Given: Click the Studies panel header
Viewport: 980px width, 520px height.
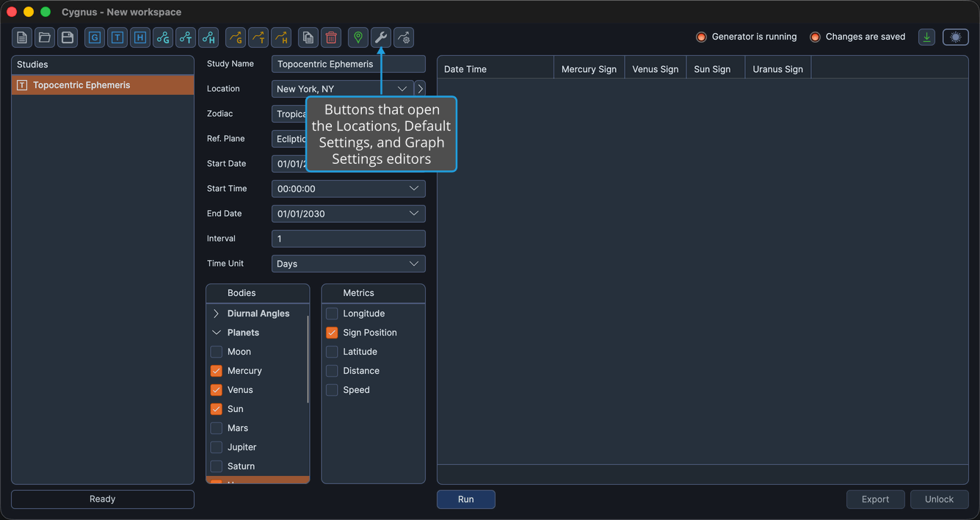Looking at the screenshot, I should point(103,65).
